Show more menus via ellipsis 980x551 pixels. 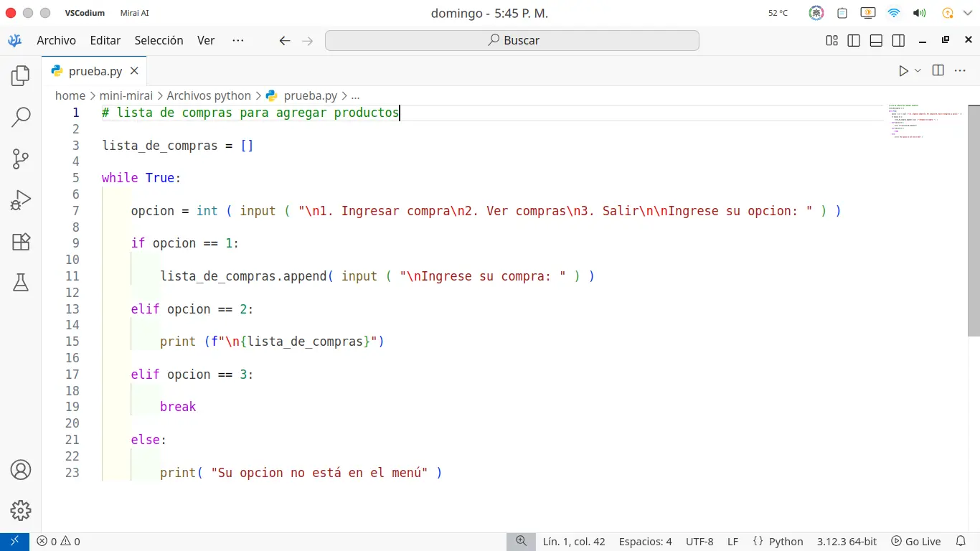tap(238, 41)
